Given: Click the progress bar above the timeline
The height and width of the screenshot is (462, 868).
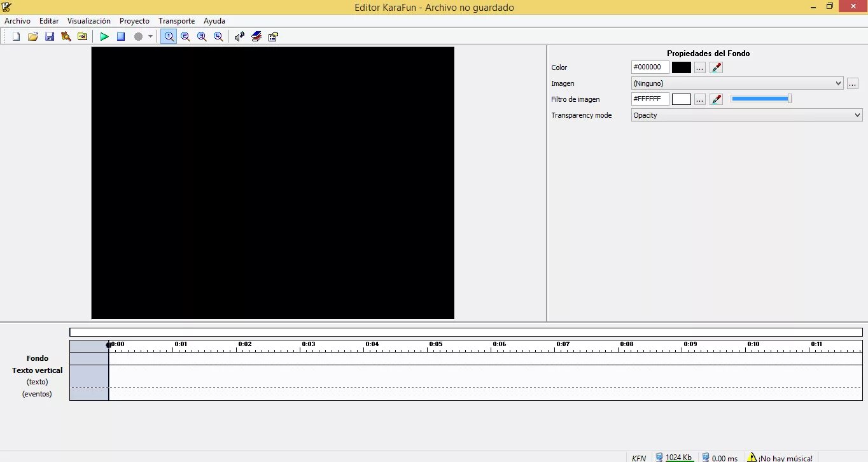Looking at the screenshot, I should coord(466,332).
